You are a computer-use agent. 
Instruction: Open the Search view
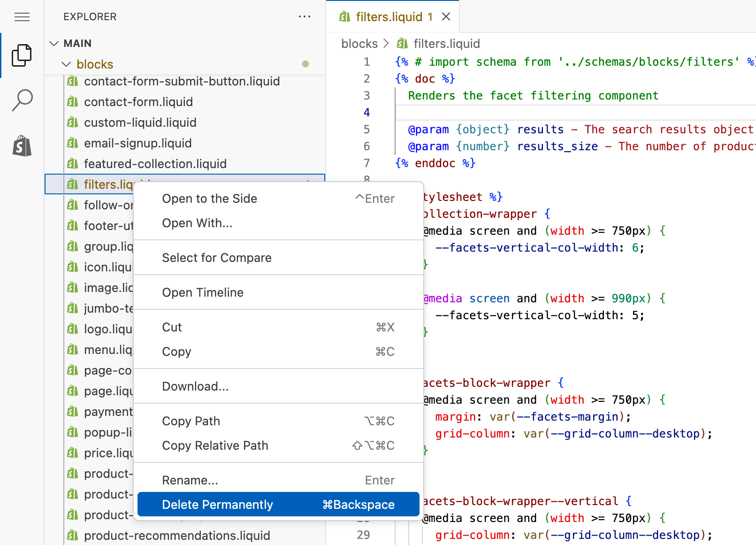[22, 100]
